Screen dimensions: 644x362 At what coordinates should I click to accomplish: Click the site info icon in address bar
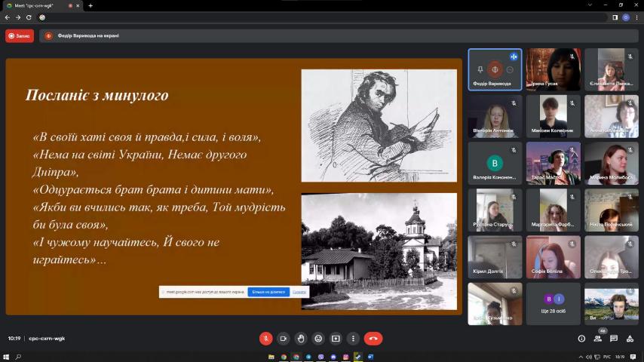42,17
